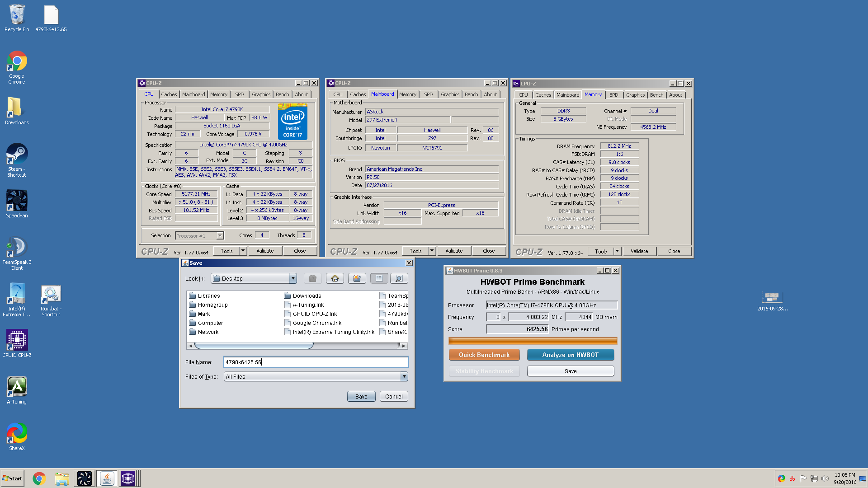Click Validate in CPU tab CPU-Z window
868x488 pixels.
pos(265,251)
